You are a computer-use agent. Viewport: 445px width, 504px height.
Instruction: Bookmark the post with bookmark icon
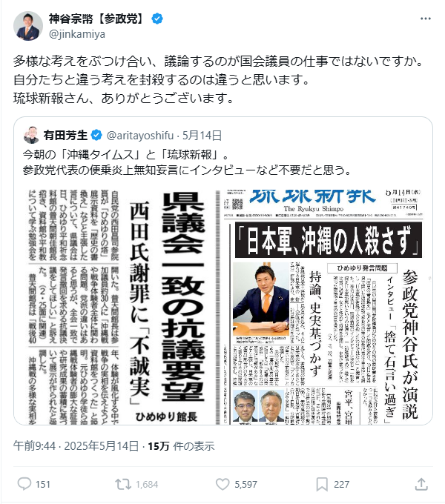(x=322, y=485)
